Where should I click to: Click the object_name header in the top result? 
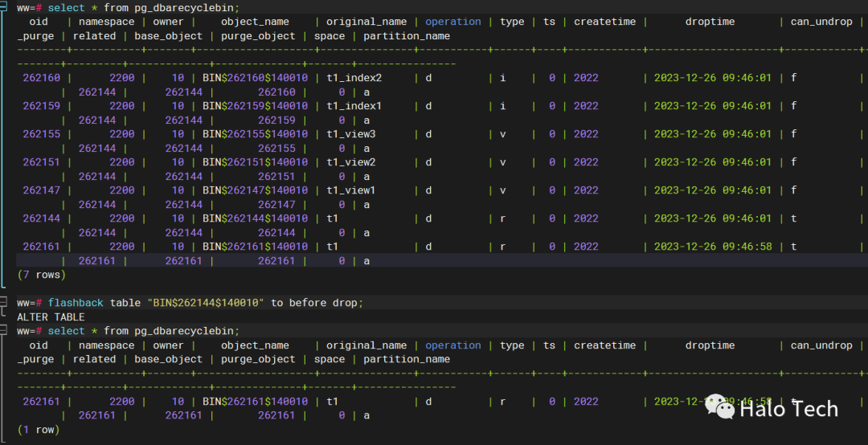255,22
